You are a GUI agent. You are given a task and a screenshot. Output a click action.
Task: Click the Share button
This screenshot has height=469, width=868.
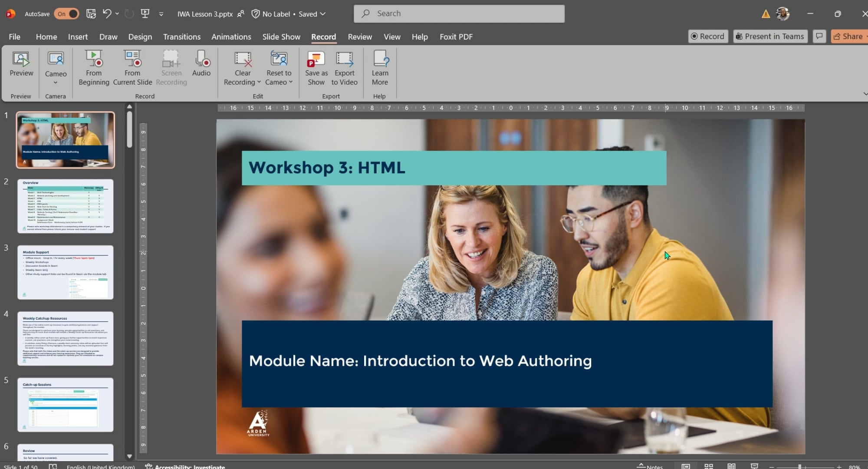(849, 36)
